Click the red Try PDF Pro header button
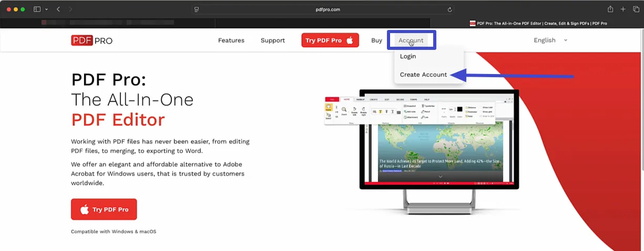This screenshot has height=251, width=644. (x=330, y=40)
